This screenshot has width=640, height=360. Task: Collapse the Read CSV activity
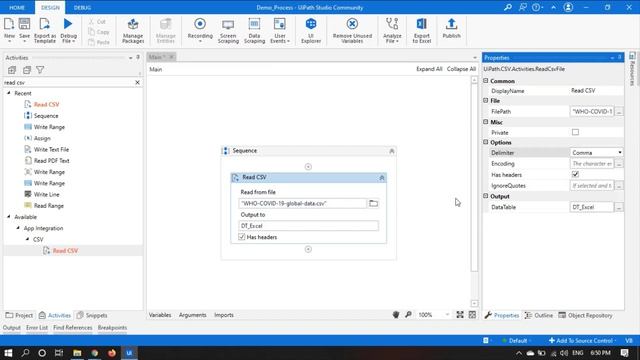pos(382,178)
